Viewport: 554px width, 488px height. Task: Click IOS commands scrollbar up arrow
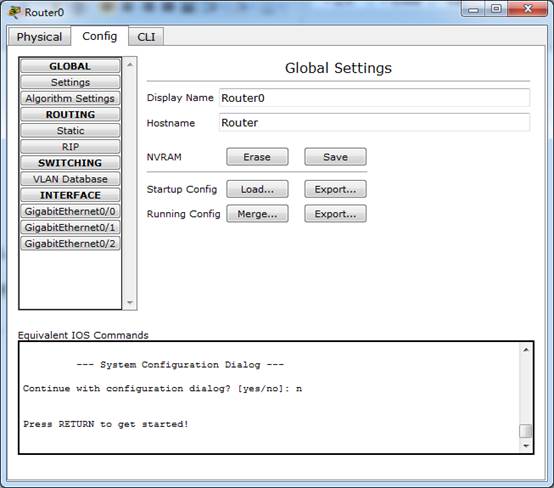pyautogui.click(x=526, y=350)
